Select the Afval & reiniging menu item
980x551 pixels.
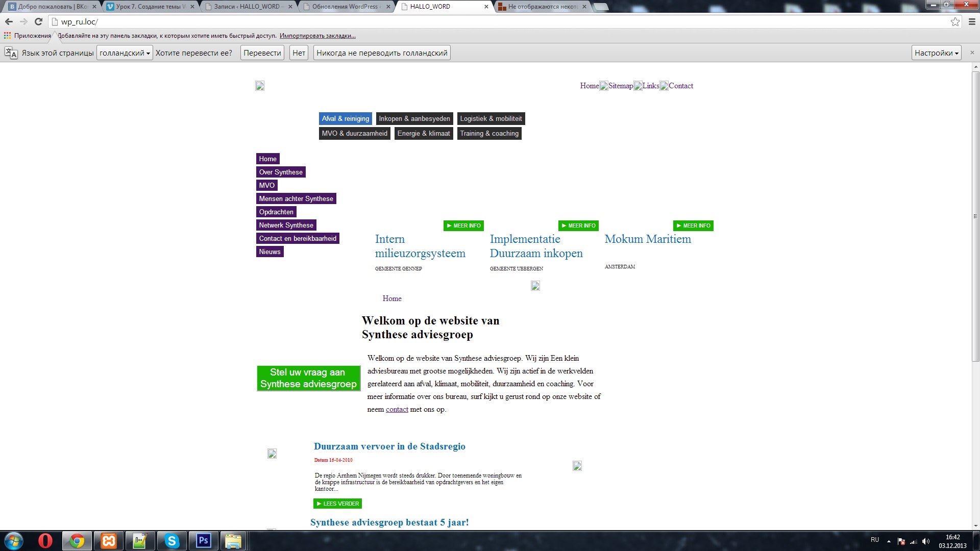pyautogui.click(x=345, y=119)
